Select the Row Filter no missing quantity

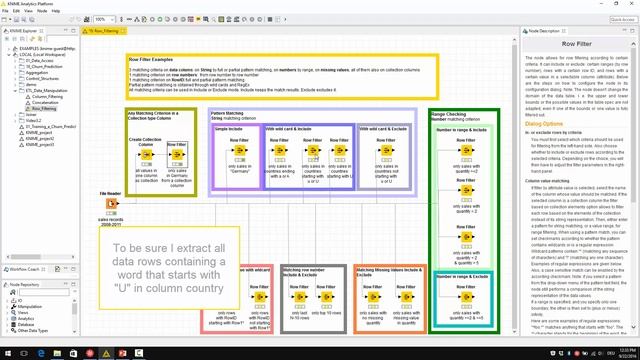tap(373, 297)
